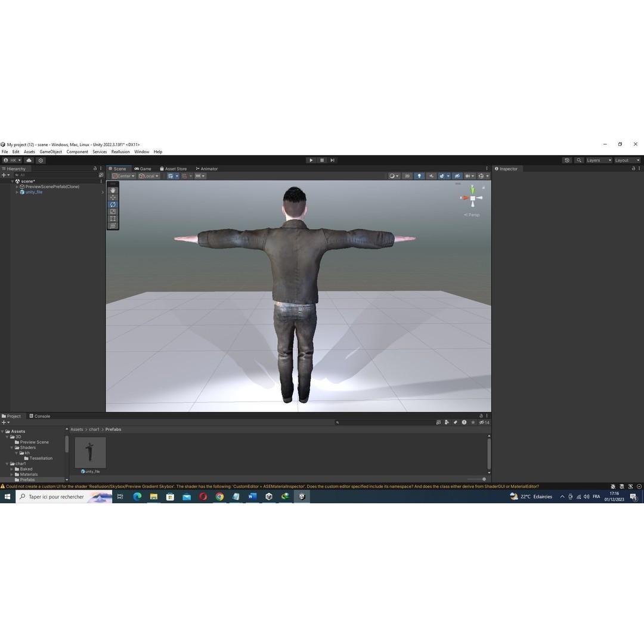The image size is (644, 644).
Task: Open the Reallusion menu
Action: click(x=120, y=151)
